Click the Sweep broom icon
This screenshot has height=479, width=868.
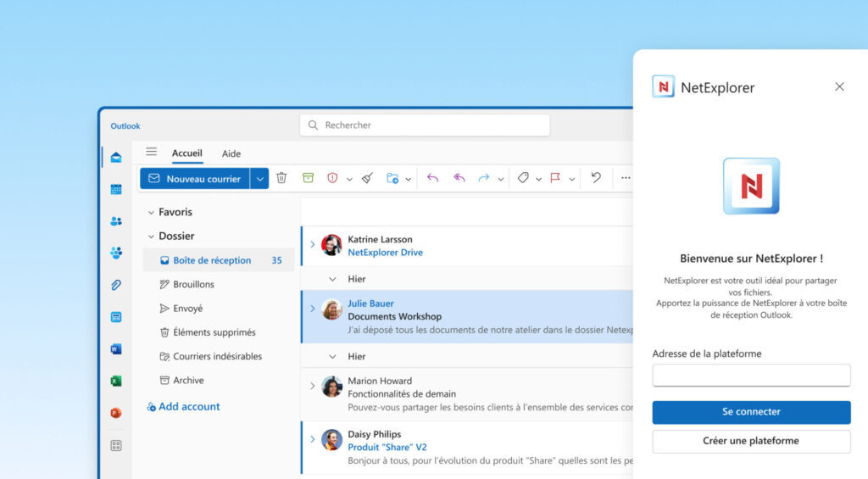click(x=367, y=178)
